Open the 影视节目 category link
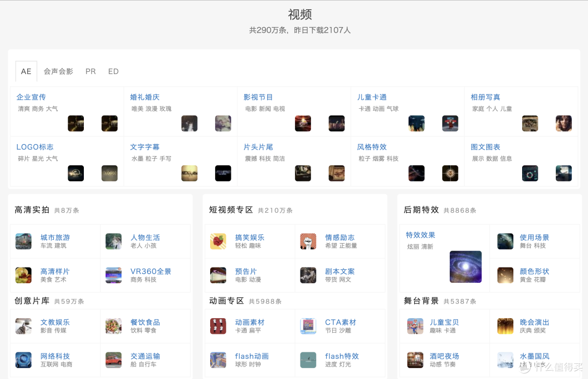This screenshot has width=588, height=379. [258, 97]
